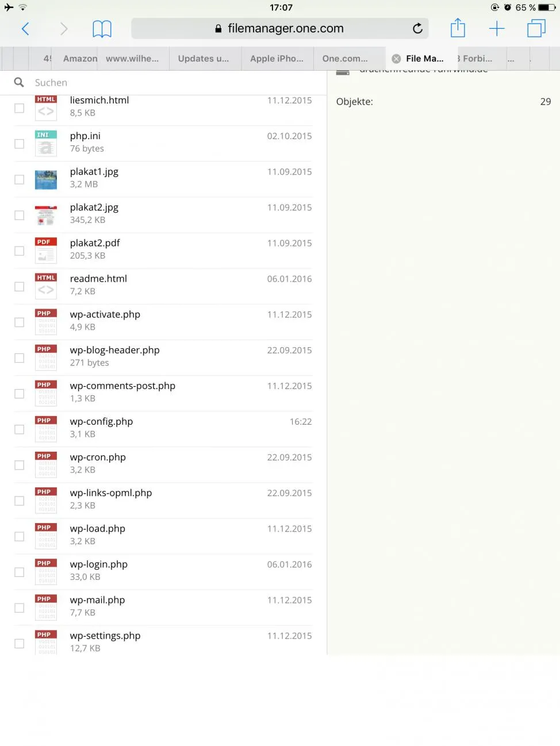Open the readme.html file

click(98, 279)
